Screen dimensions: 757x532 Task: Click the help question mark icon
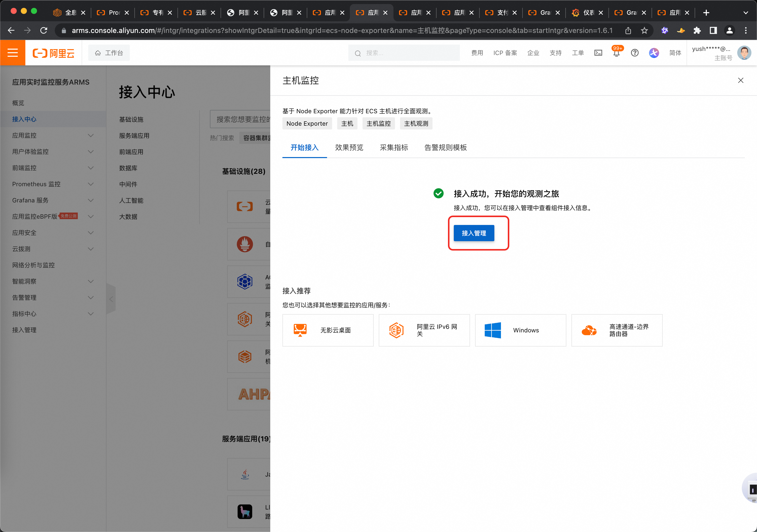click(635, 53)
